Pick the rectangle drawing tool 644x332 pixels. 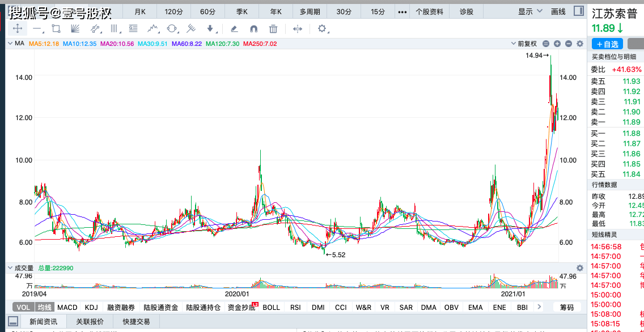coord(56,29)
